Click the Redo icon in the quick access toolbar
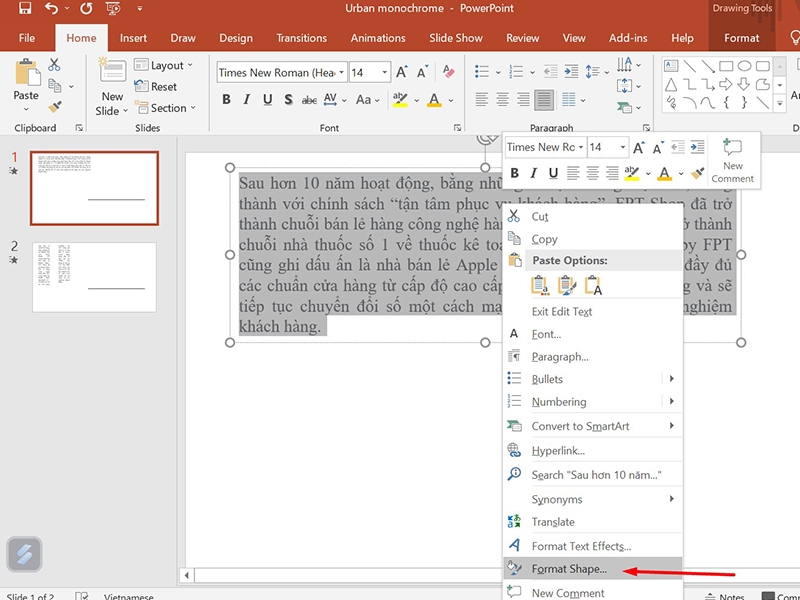Viewport: 800px width, 600px height. click(x=86, y=8)
